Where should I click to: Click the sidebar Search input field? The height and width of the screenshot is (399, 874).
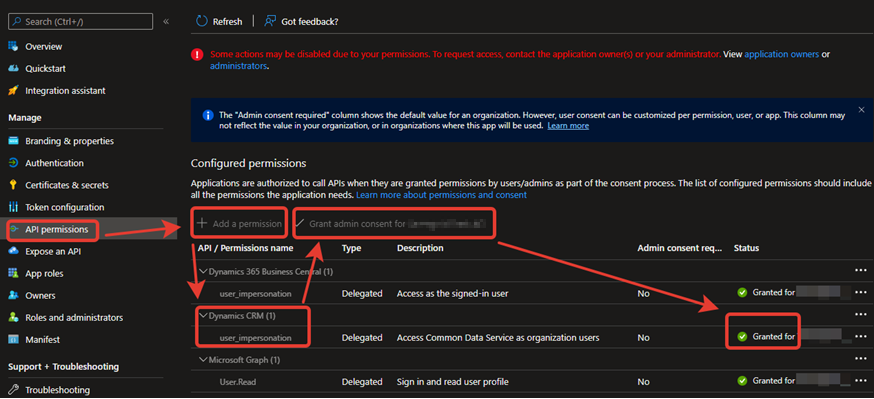[80, 22]
